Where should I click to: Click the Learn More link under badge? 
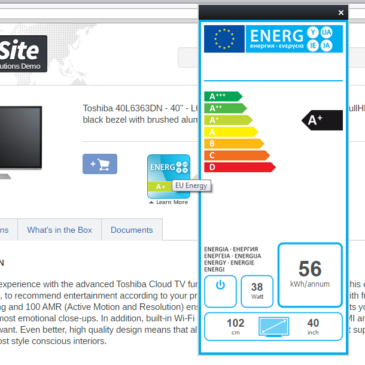(169, 202)
